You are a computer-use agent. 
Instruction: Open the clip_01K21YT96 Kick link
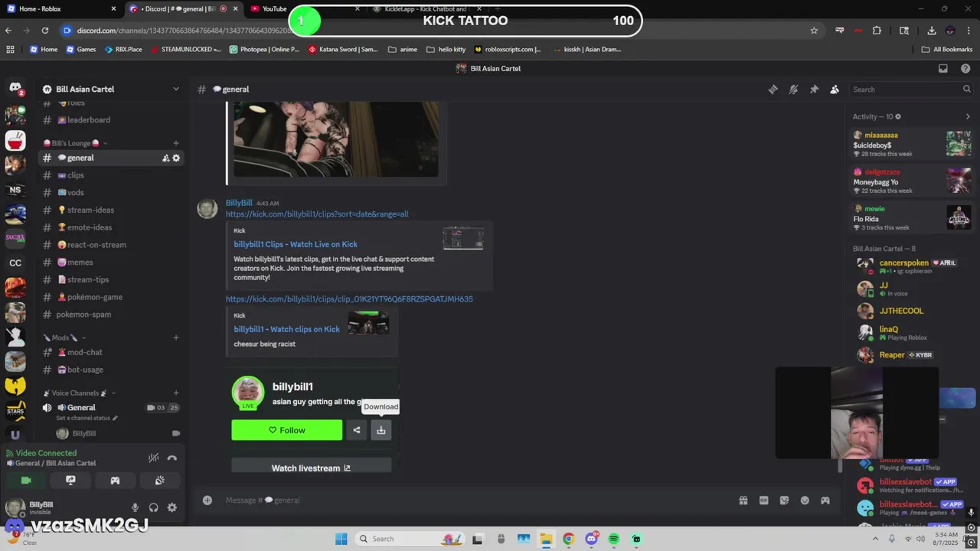[349, 299]
